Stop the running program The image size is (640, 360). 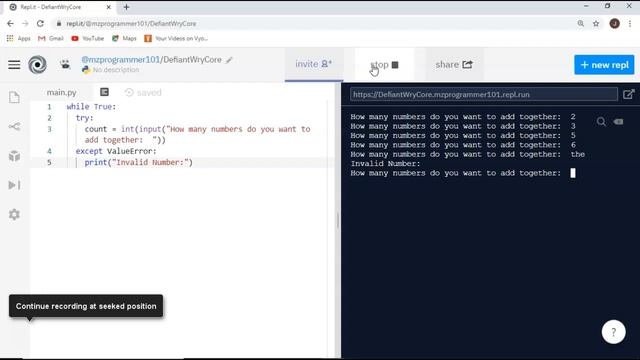tap(384, 64)
